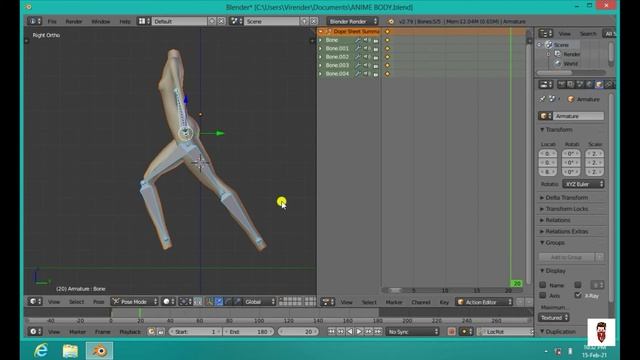Select the World item in outliner
The height and width of the screenshot is (360, 640).
(x=571, y=63)
